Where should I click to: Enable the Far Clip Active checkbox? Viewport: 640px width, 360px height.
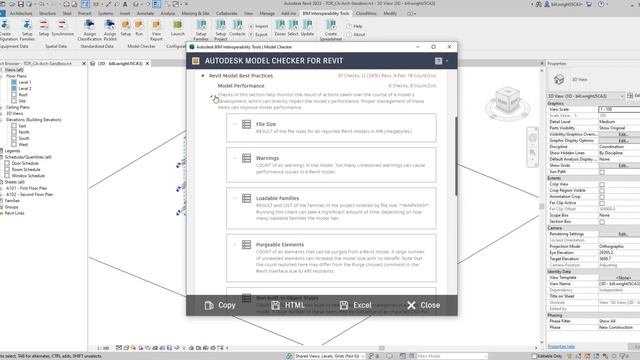602,203
